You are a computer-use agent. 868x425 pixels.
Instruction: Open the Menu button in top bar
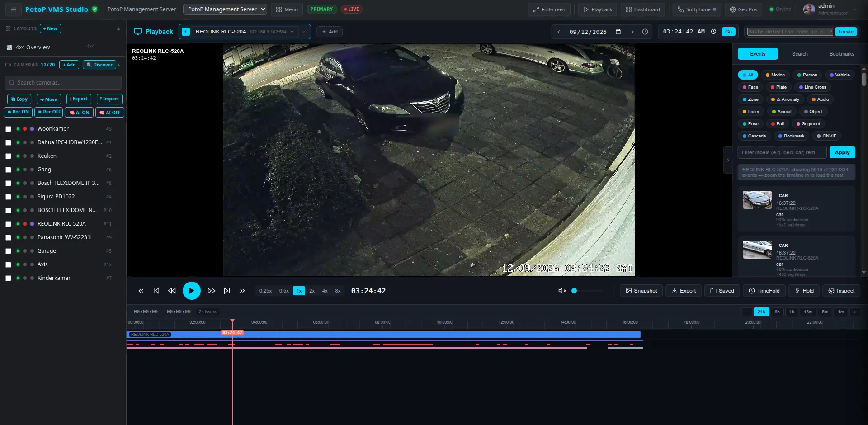pos(287,9)
